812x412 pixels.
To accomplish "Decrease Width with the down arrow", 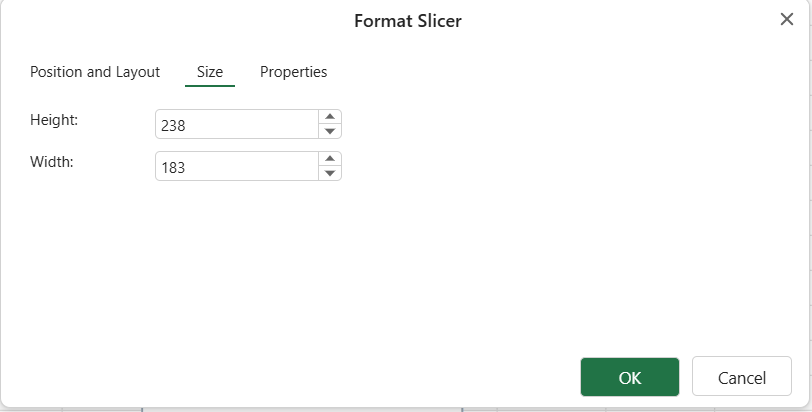I will tap(330, 173).
